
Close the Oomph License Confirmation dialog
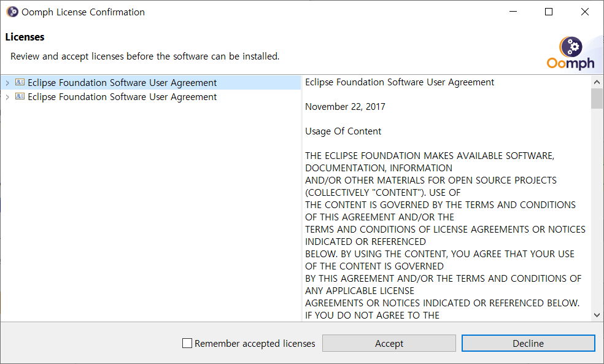(x=585, y=12)
